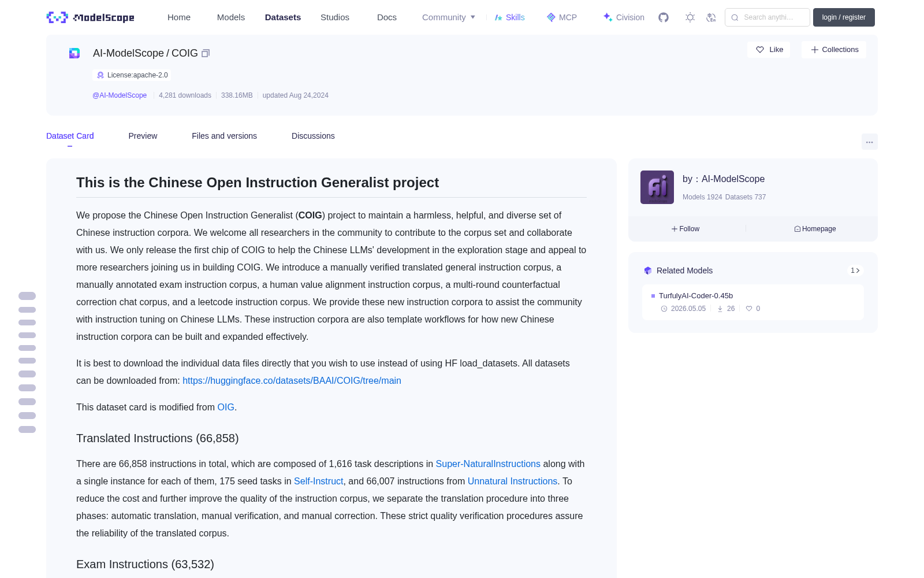Open the Models navigation item

pyautogui.click(x=231, y=17)
